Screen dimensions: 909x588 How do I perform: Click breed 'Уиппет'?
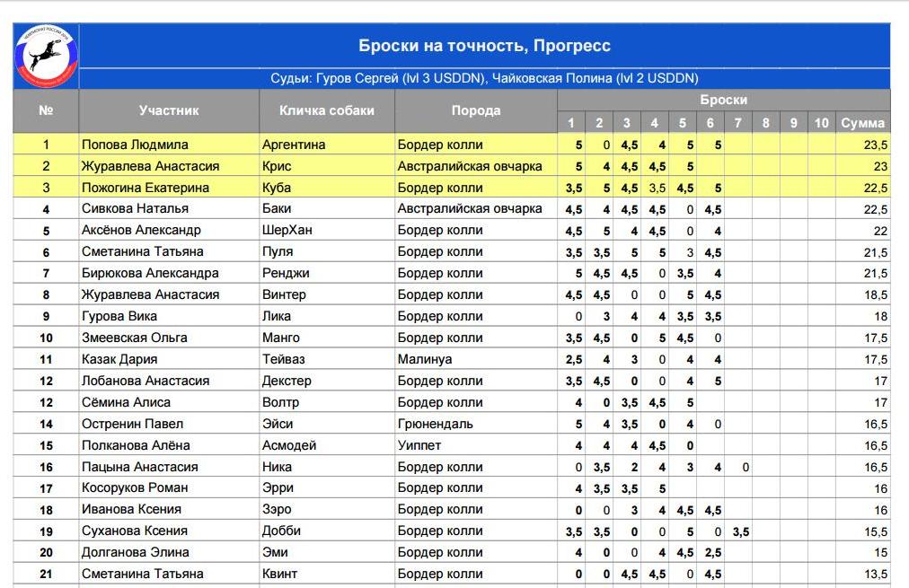419,445
